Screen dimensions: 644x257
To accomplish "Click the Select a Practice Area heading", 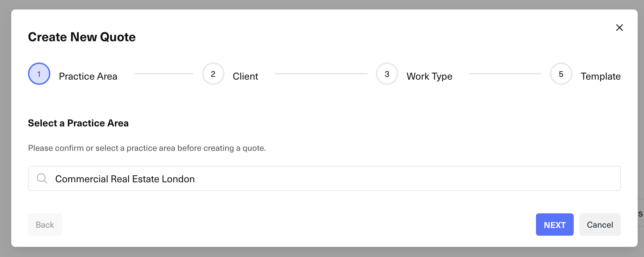I will coord(78,123).
